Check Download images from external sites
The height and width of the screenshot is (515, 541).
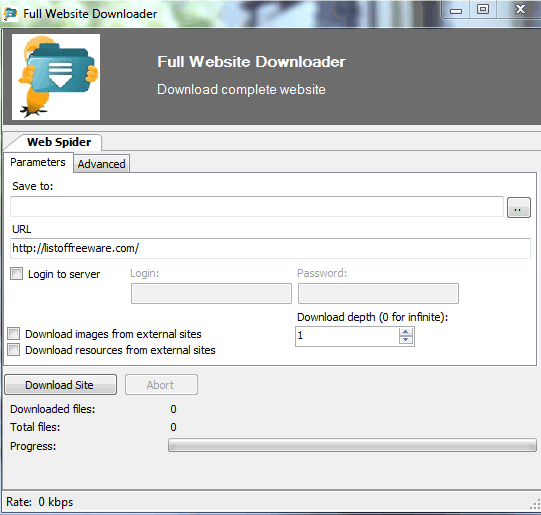(x=14, y=334)
